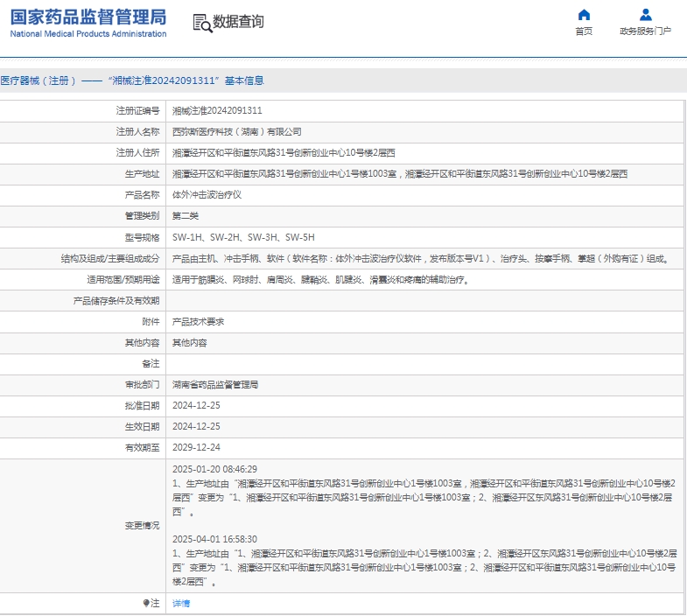This screenshot has height=616, width=687.
Task: Click the 数据查询 heading text
Action: point(238,22)
